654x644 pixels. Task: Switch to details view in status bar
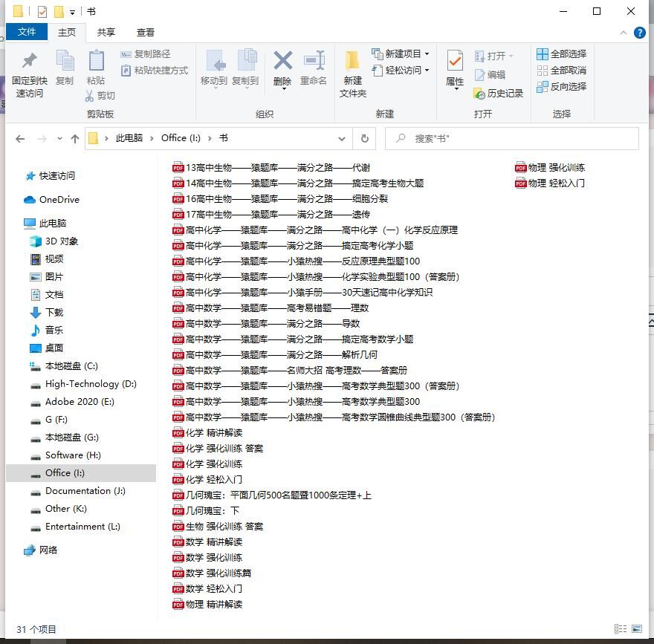(x=620, y=629)
